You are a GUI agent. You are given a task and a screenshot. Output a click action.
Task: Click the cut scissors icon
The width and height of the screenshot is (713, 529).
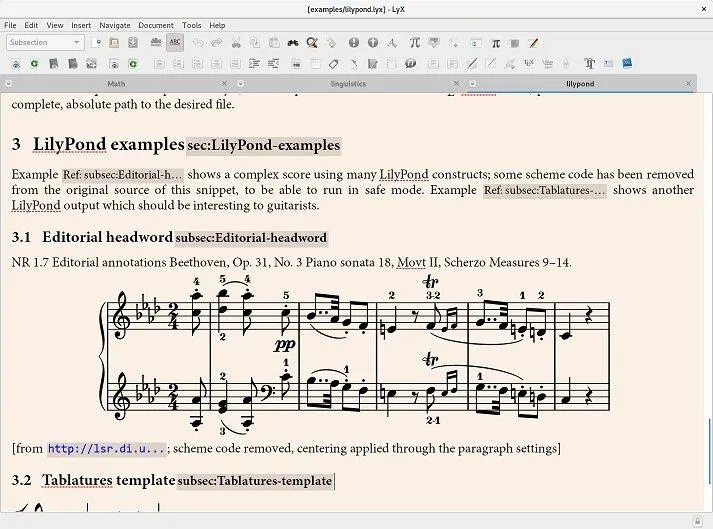pyautogui.click(x=236, y=43)
